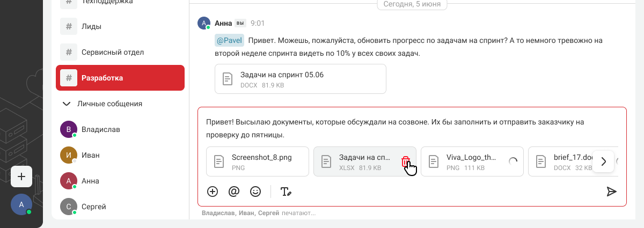644x228 pixels.
Task: Open the emoji picker smiley icon
Action: 255,192
